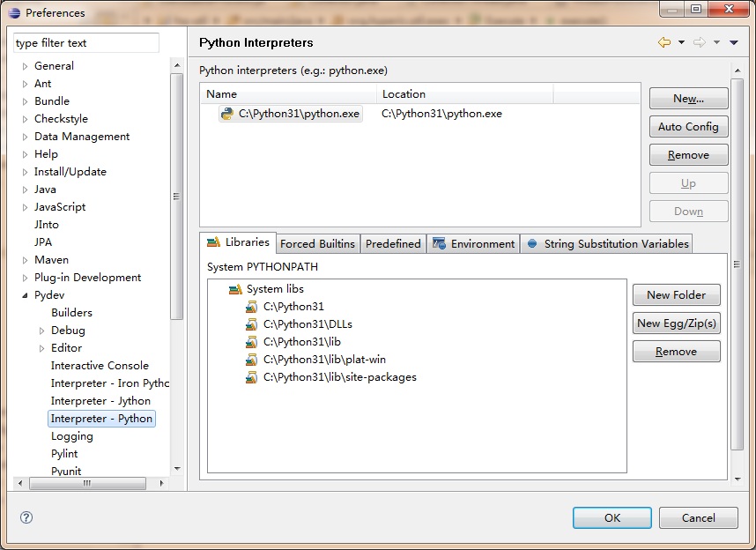Expand the Ant tree node
The image size is (756, 550).
(x=25, y=84)
